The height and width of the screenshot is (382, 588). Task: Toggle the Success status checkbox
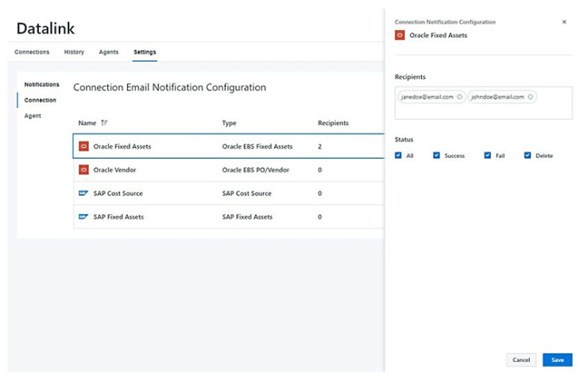click(436, 155)
